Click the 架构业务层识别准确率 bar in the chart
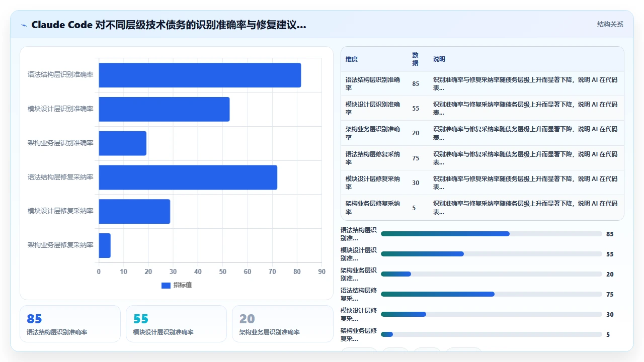 [122, 143]
